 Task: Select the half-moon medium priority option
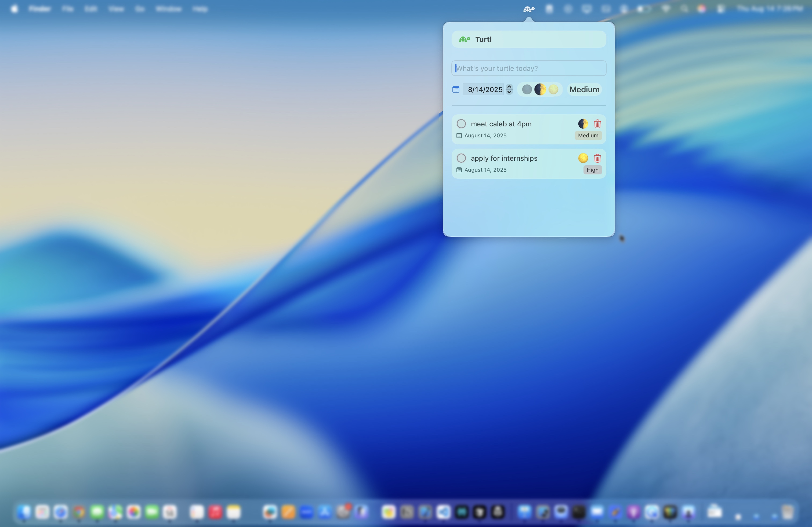(x=540, y=89)
